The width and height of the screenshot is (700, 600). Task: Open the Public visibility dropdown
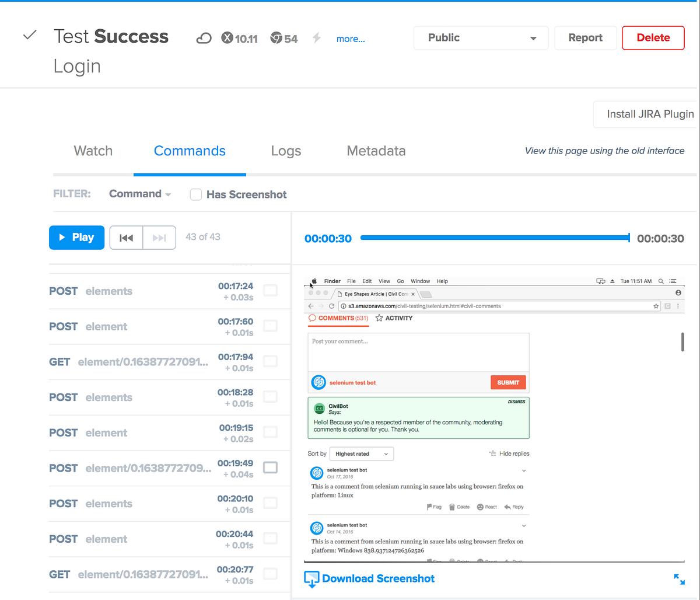(480, 37)
